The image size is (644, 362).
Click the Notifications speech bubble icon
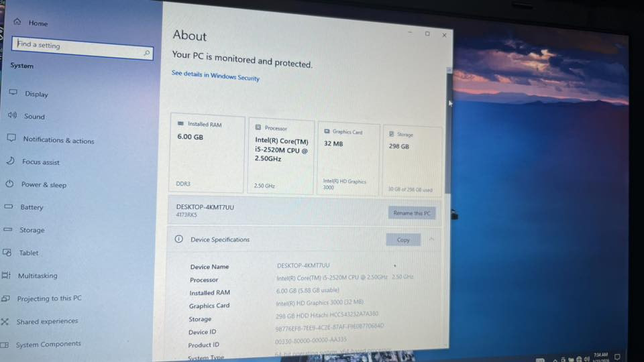pos(11,138)
